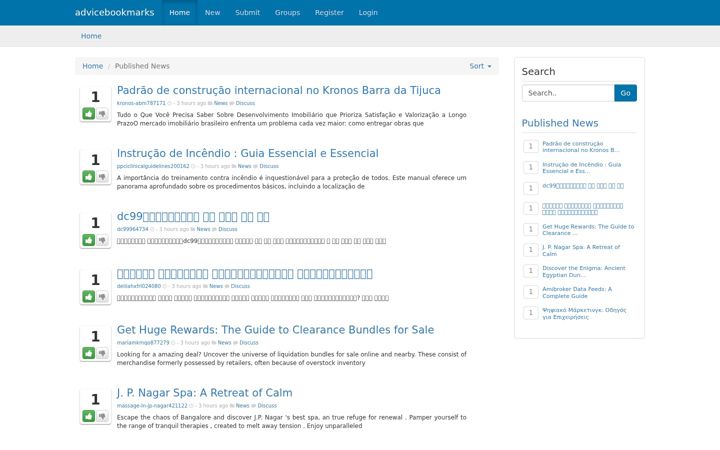Open the Instrução de Incêndio headline
Image resolution: width=720 pixels, height=450 pixels.
coord(248,153)
